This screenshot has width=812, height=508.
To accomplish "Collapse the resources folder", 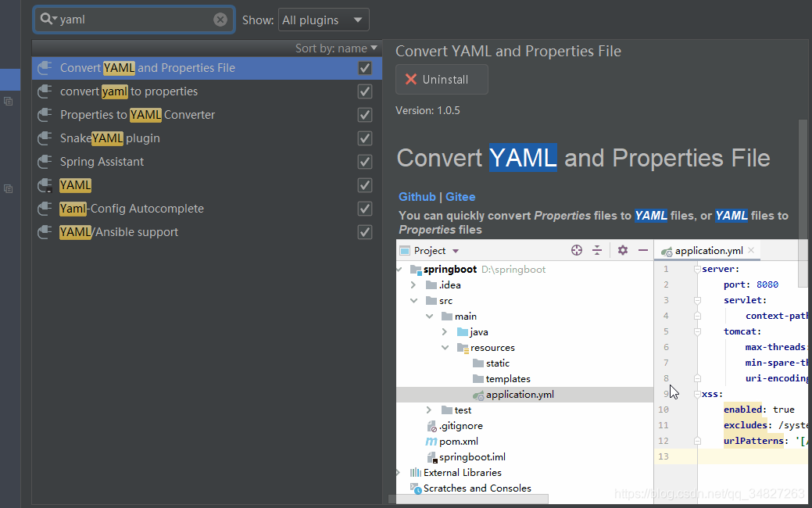I will coord(445,348).
